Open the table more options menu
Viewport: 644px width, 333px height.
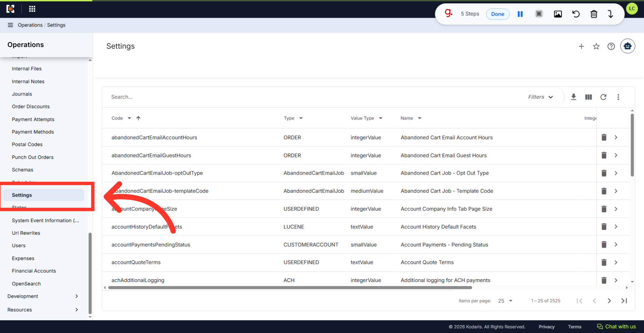point(618,97)
